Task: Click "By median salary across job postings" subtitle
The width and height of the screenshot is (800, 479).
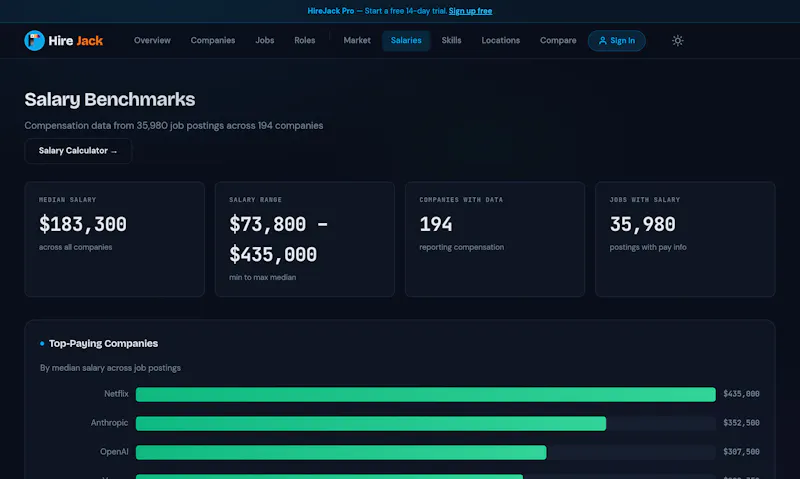Action: (x=110, y=368)
